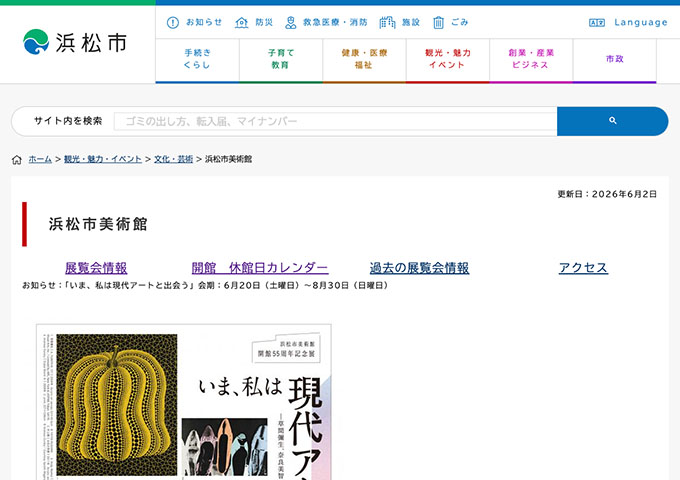The width and height of the screenshot is (680, 480).
Task: Click the home icon in breadcrumb
Action: point(16,160)
